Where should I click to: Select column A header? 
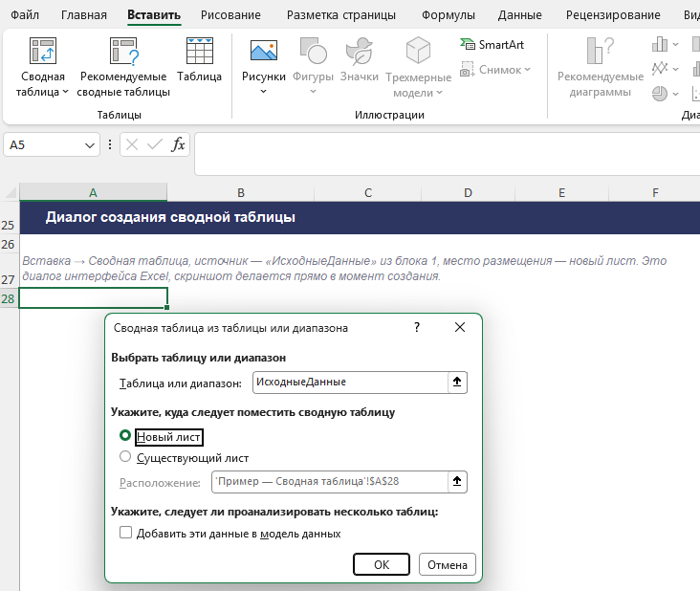click(x=94, y=192)
